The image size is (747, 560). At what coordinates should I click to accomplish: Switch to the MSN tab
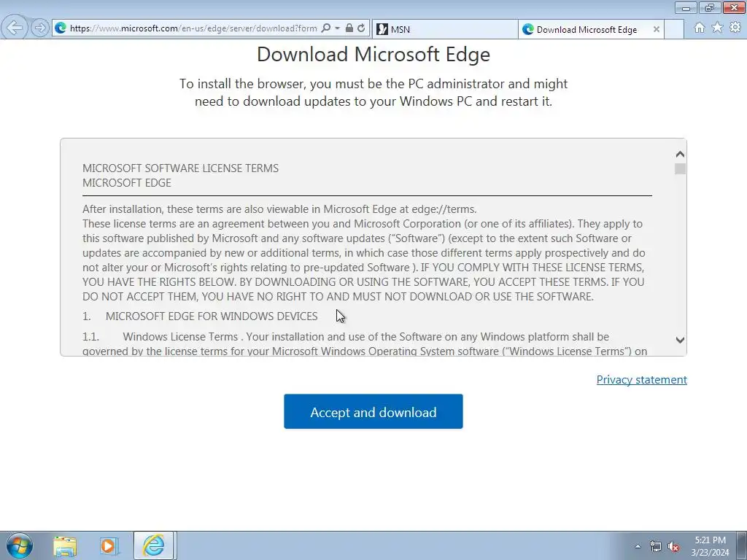(x=444, y=29)
